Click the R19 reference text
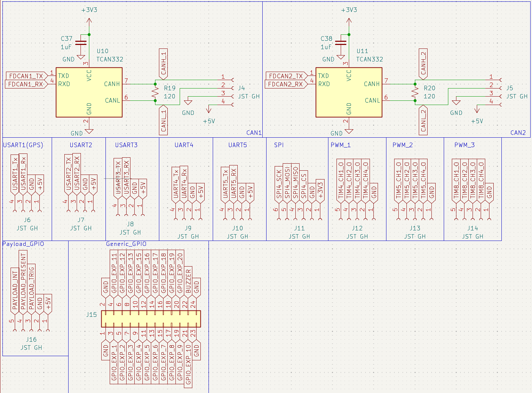The image size is (532, 393). [x=169, y=88]
